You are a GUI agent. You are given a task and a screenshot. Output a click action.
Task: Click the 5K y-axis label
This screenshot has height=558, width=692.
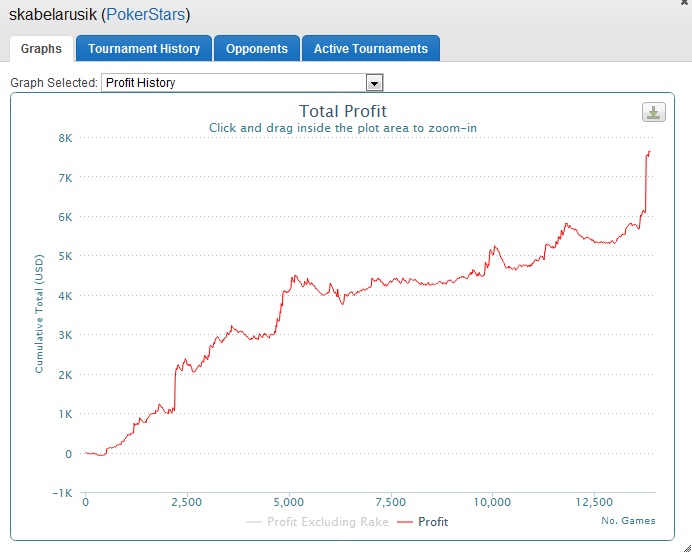[x=65, y=256]
